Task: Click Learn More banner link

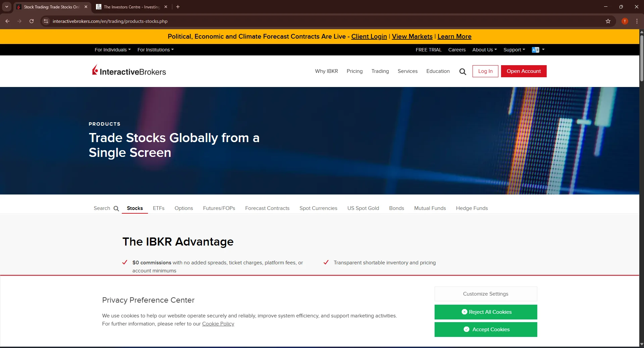Action: click(x=454, y=36)
